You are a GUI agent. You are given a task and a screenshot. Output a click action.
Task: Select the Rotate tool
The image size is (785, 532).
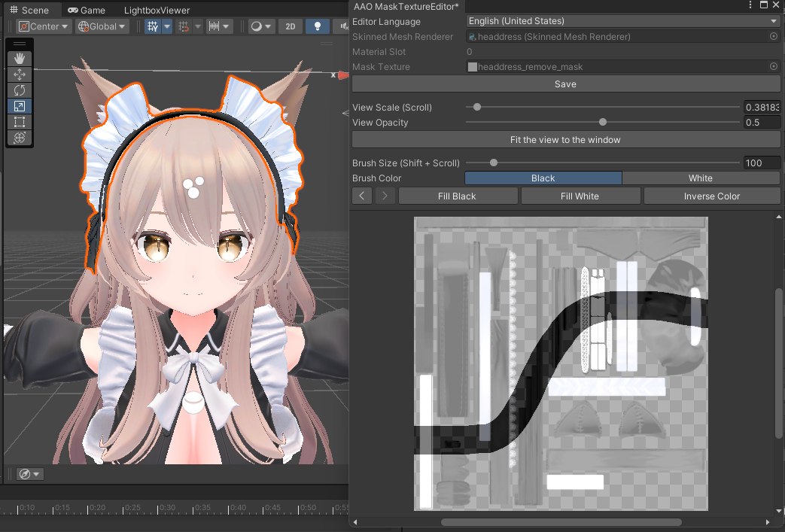20,90
